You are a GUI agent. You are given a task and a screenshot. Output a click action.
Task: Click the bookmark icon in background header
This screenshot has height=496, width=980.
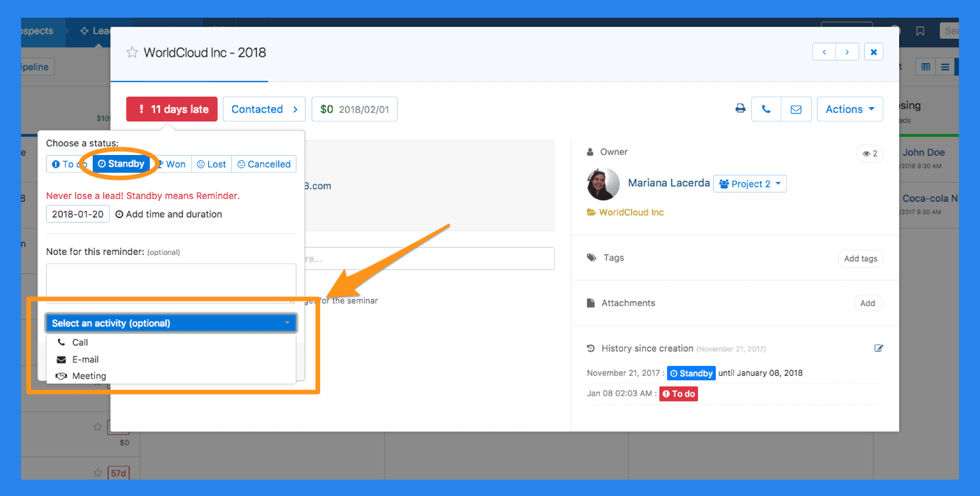coord(920,31)
